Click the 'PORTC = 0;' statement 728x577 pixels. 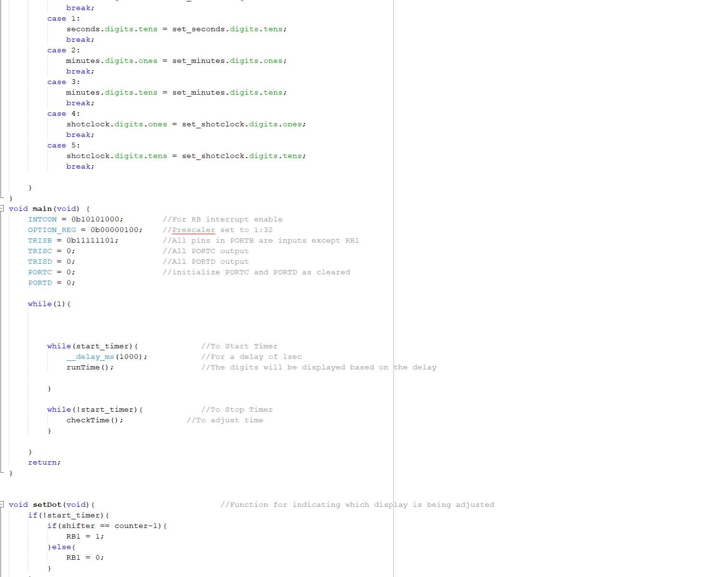point(51,272)
